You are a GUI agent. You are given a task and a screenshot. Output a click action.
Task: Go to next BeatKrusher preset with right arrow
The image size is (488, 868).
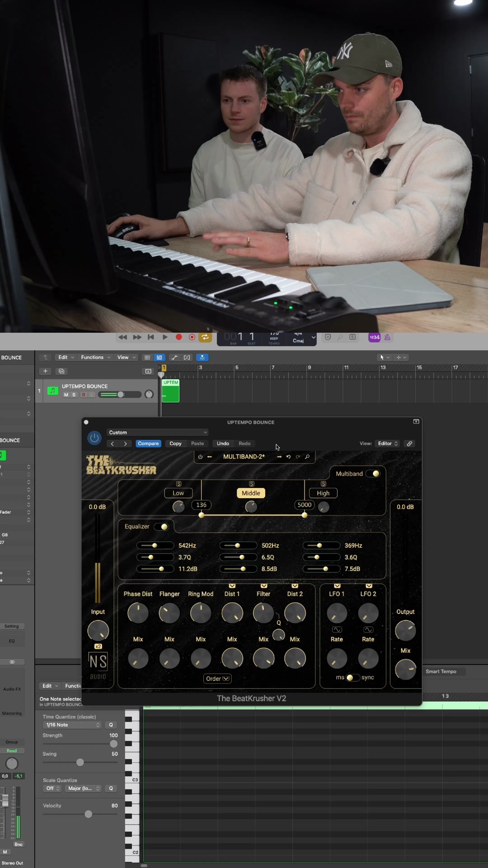(279, 457)
